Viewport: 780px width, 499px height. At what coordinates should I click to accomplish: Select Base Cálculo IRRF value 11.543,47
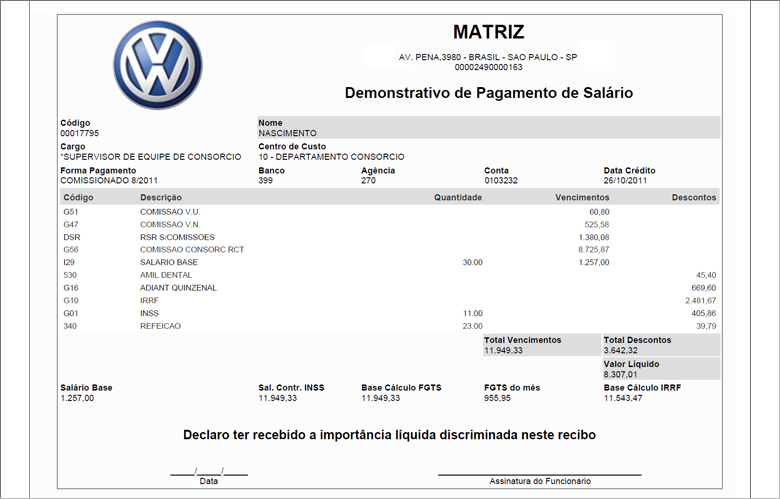623,399
